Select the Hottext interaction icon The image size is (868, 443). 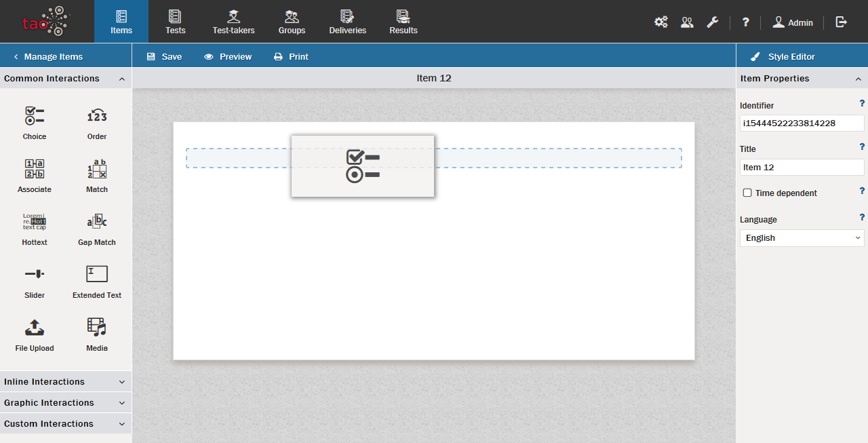pos(35,222)
